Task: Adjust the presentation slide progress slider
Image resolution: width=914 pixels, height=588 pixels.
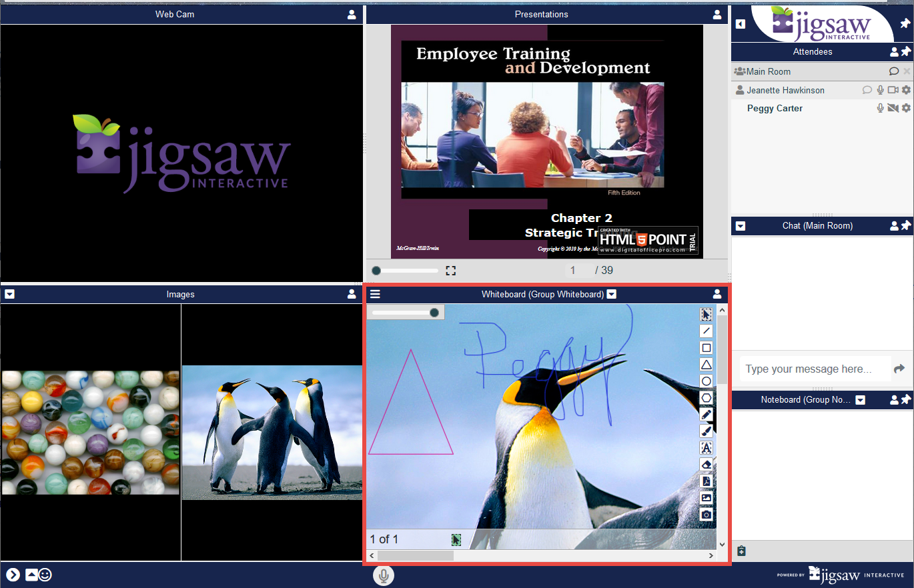Action: pos(405,271)
